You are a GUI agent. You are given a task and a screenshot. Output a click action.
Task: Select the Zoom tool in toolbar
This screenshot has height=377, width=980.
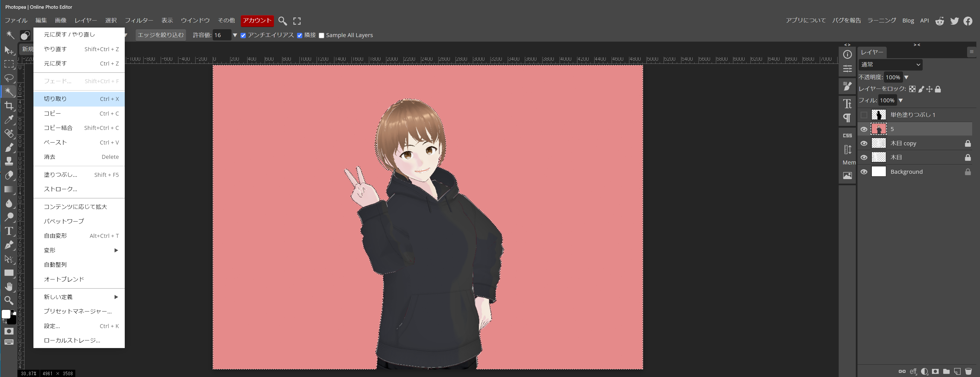click(x=9, y=301)
